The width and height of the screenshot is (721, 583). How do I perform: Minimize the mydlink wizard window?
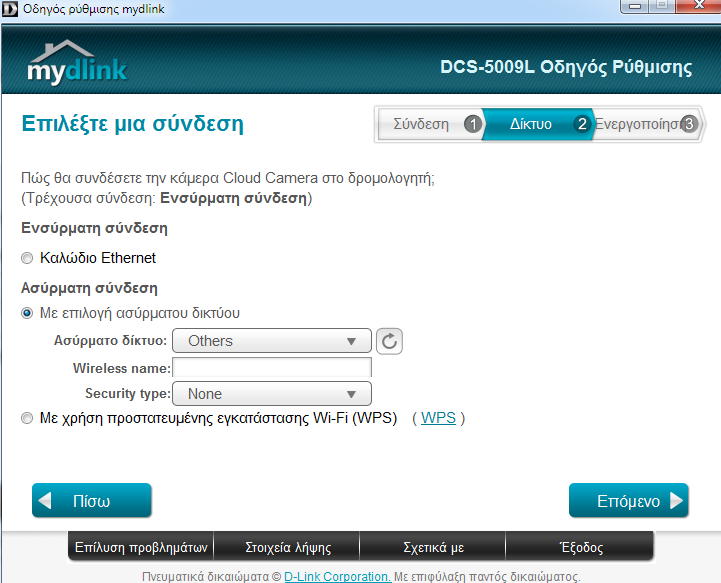click(x=635, y=6)
